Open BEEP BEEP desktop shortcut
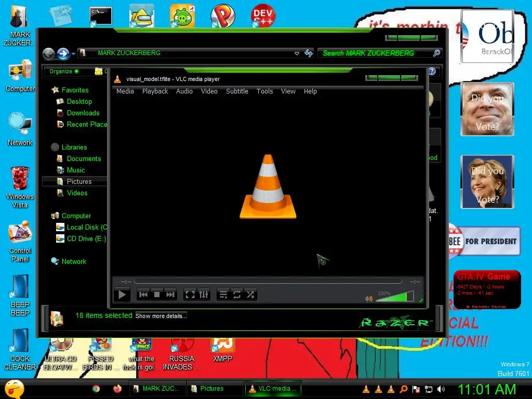532x399 pixels. (20, 296)
